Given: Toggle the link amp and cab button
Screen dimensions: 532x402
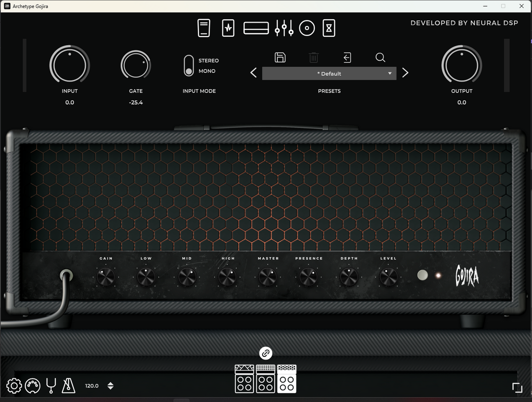Looking at the screenshot, I should click(266, 353).
